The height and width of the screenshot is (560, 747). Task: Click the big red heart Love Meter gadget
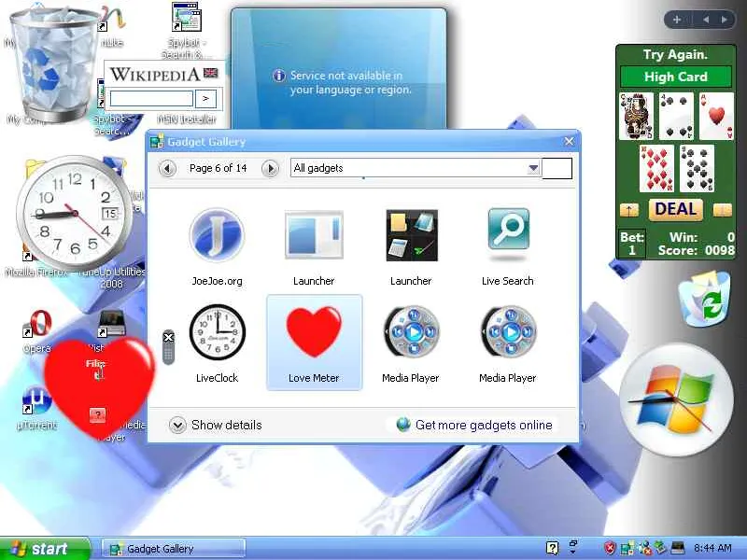click(x=100, y=388)
